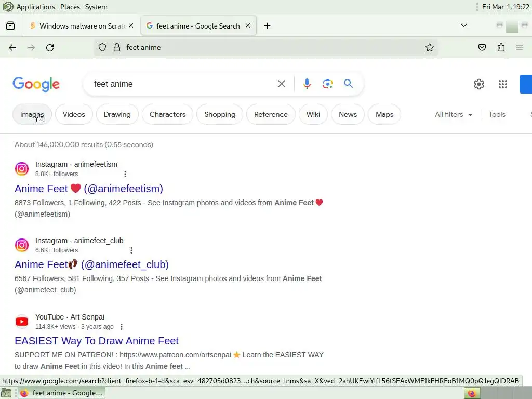Screen dimensions: 532x399
Task: Click the Firefox workspace switcher icon
Action: (x=472, y=393)
